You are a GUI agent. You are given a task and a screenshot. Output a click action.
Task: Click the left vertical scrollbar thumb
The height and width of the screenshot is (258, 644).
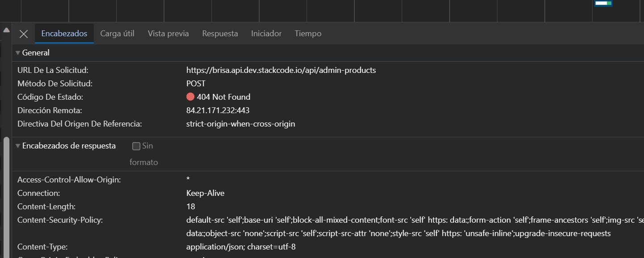(6, 197)
